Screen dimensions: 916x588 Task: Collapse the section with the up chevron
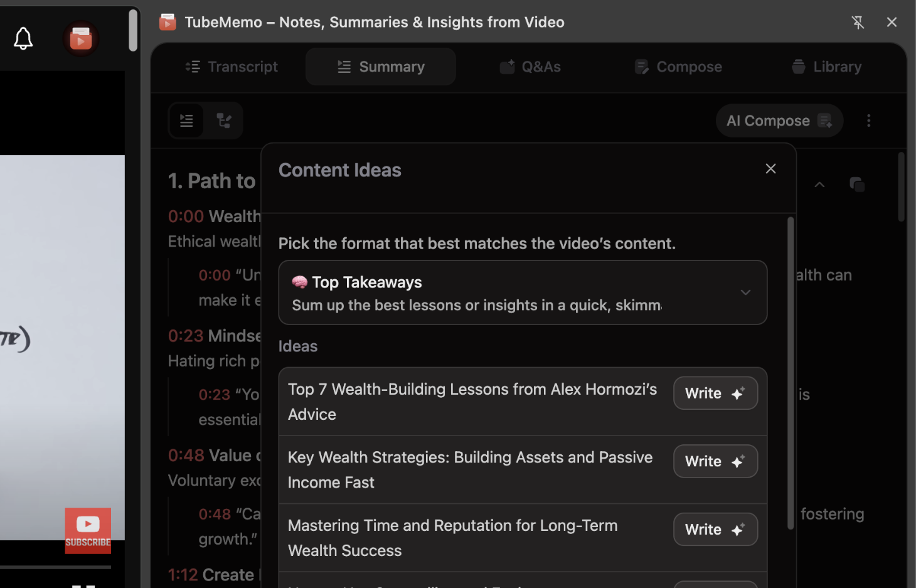pos(819,184)
